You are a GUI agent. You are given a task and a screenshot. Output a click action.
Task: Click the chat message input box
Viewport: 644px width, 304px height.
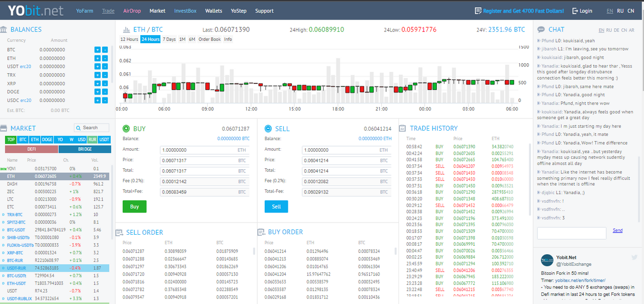[x=572, y=233]
